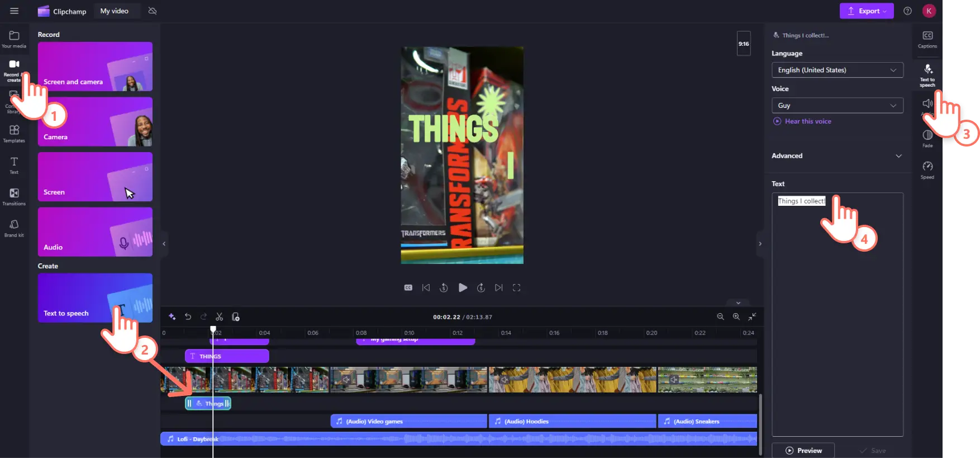The image size is (980, 458).
Task: Click the split scissors tool
Action: 220,317
